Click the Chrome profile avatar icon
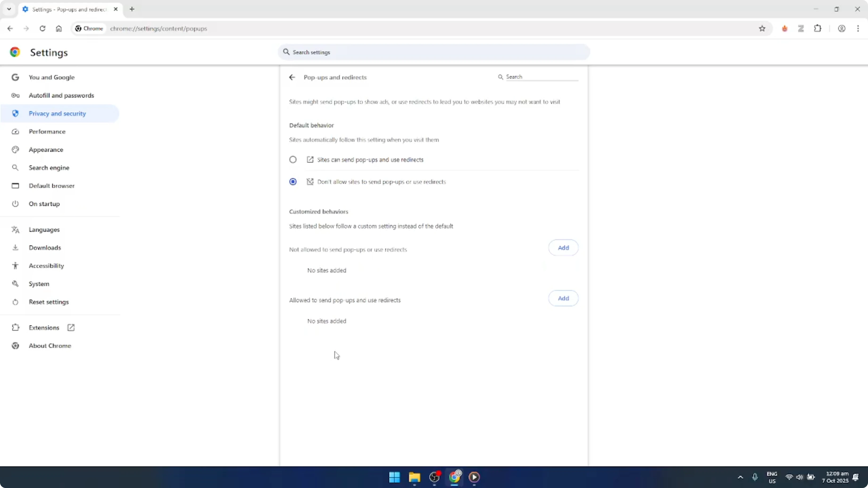868x488 pixels. pyautogui.click(x=842, y=29)
